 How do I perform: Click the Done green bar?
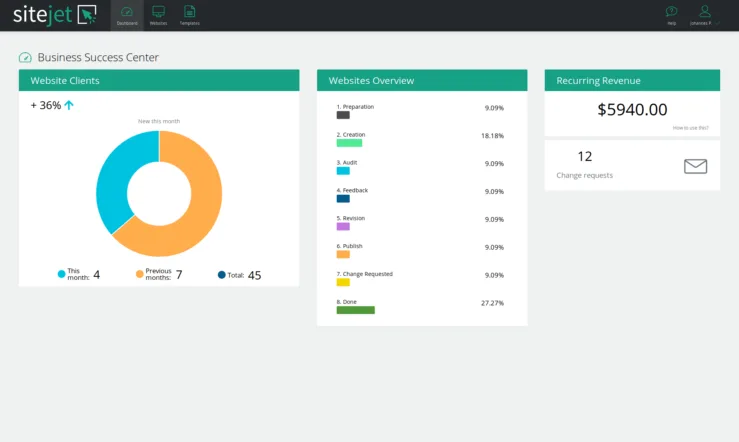click(x=356, y=310)
